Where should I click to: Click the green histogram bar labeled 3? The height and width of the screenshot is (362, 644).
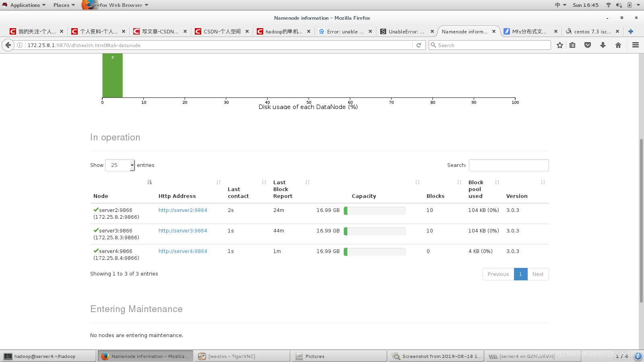coord(112,76)
